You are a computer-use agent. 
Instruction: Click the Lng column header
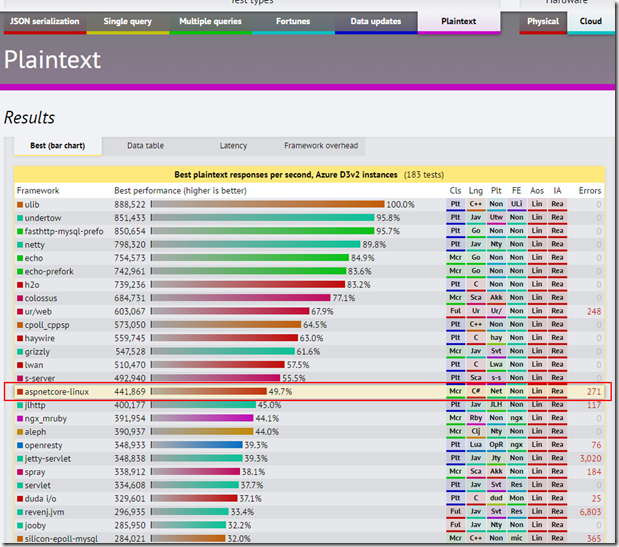point(476,191)
